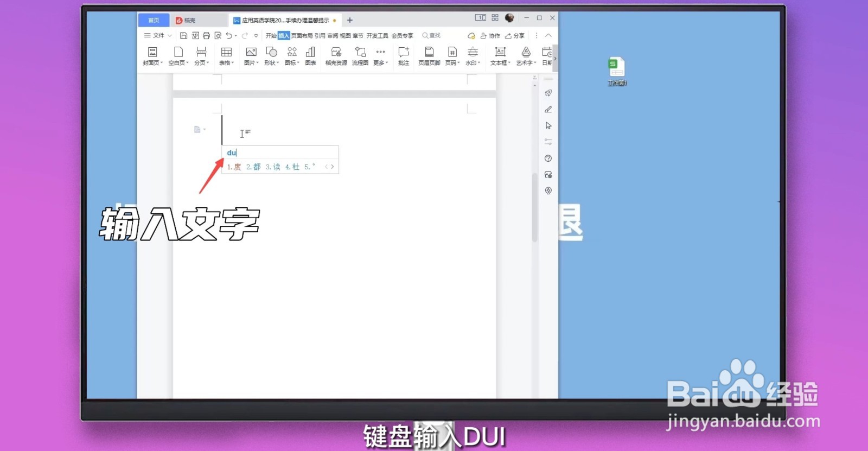Screen dimensions: 868x451
Task: Expand the 文件 dropdown arrow
Action: [x=170, y=35]
